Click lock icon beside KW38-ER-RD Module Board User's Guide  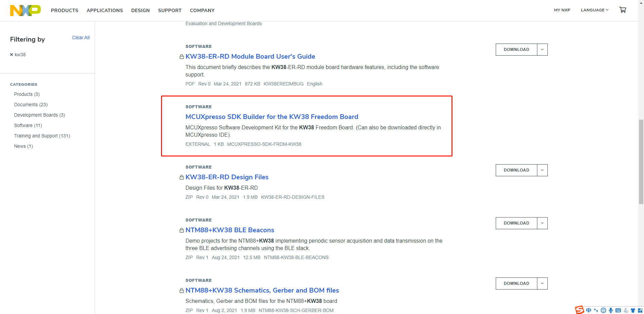pyautogui.click(x=181, y=57)
